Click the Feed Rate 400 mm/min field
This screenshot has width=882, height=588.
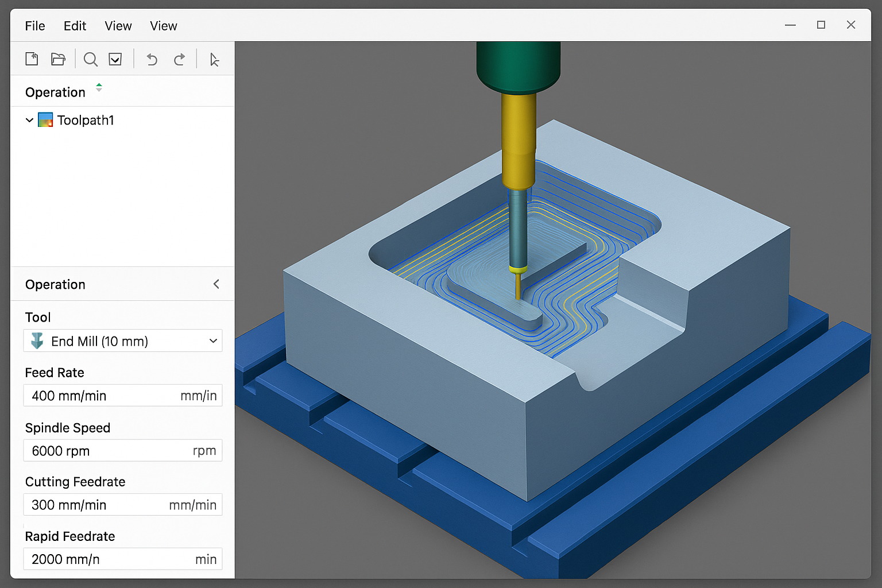click(123, 396)
